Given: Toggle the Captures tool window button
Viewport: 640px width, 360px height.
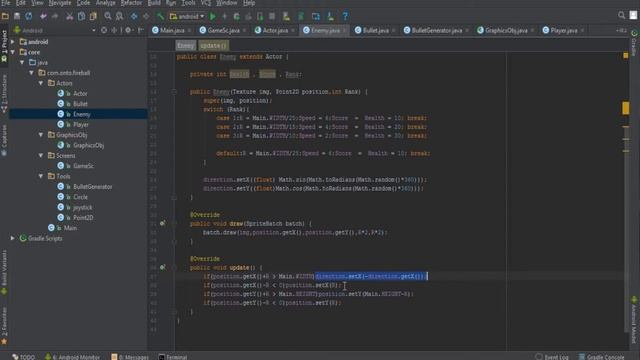Looking at the screenshot, I should (x=4, y=140).
